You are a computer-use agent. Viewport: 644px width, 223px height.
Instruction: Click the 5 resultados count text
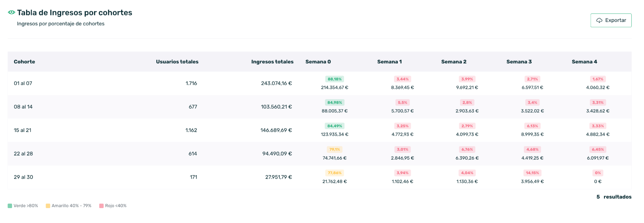[614, 197]
